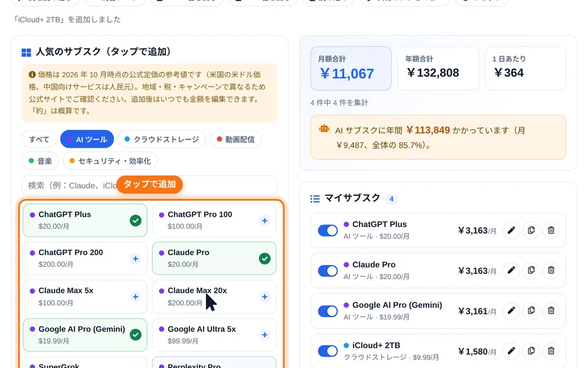Viewport: 588px width, 368px height.
Task: Filter by セキュリティ・効率化 category
Action: [x=110, y=161]
